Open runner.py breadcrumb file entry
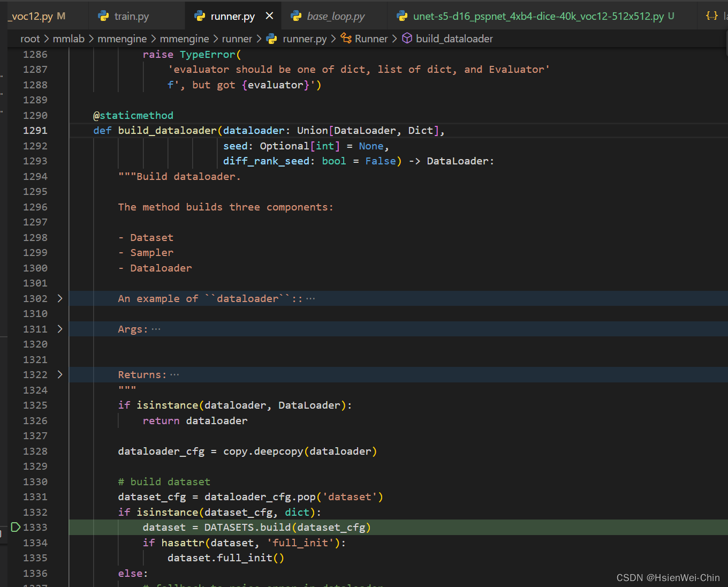This screenshot has height=587, width=728. (305, 39)
